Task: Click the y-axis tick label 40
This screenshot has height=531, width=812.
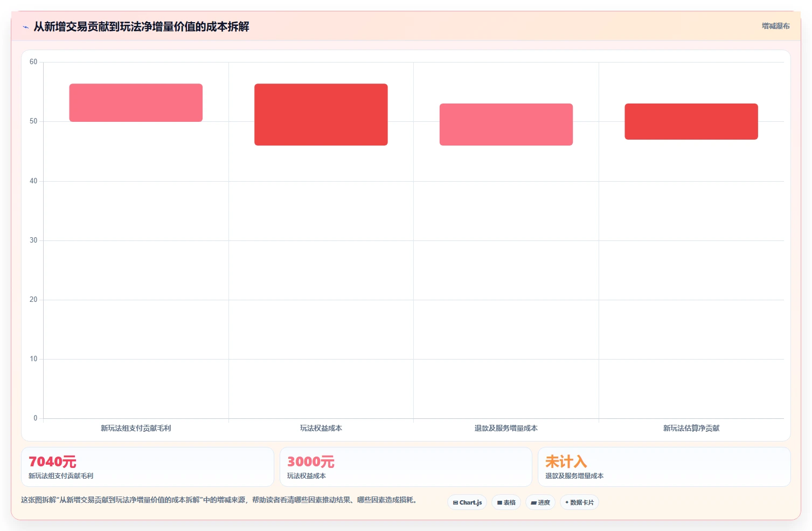Action: coord(33,181)
